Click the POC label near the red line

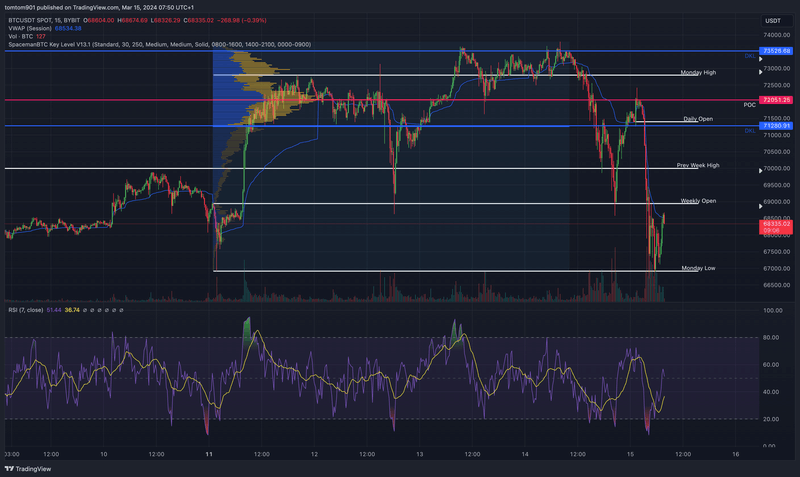(x=749, y=105)
